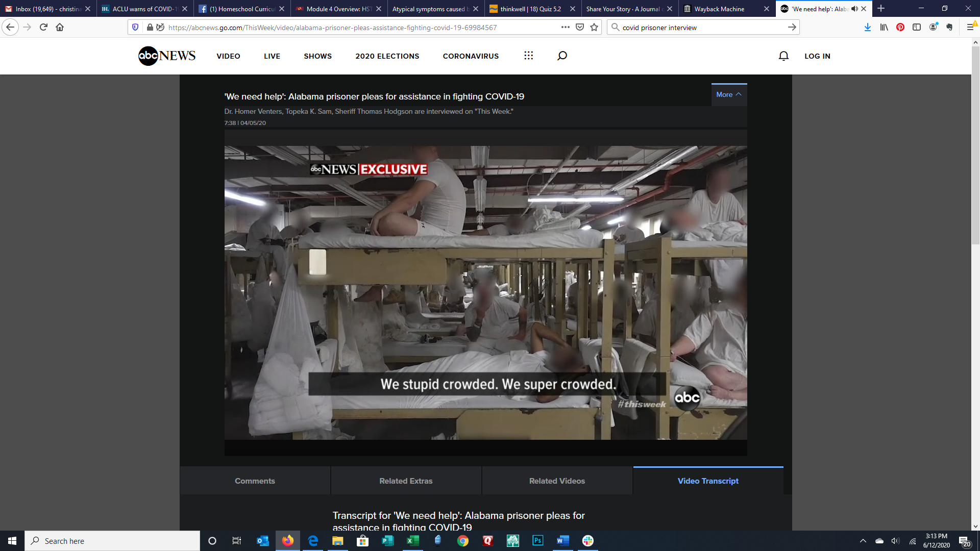Toggle the tracking protection shield icon

(x=135, y=28)
